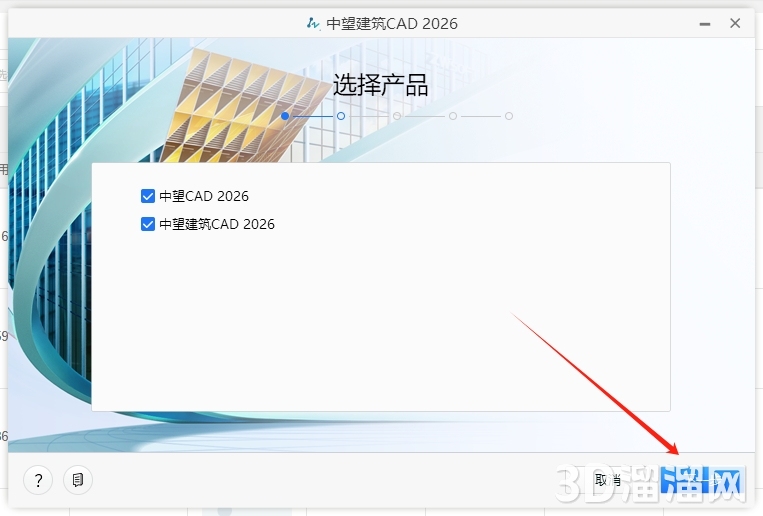Click the second step indicator circle
Viewport: 763px width, 516px height.
click(x=341, y=116)
